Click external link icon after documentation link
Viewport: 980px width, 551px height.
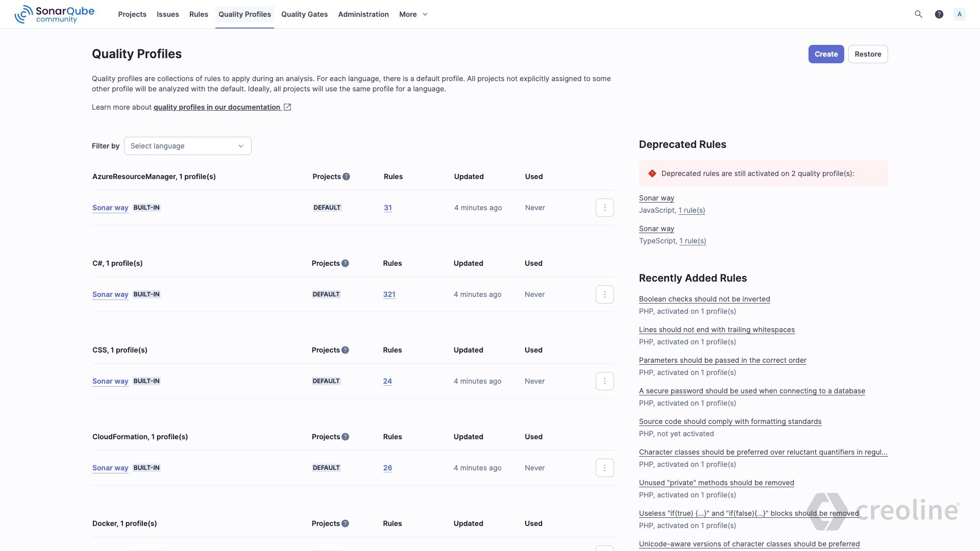pyautogui.click(x=287, y=107)
